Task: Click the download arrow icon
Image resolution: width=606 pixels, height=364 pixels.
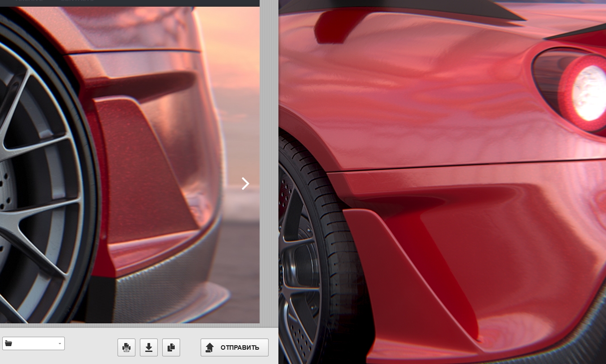Action: point(149,347)
